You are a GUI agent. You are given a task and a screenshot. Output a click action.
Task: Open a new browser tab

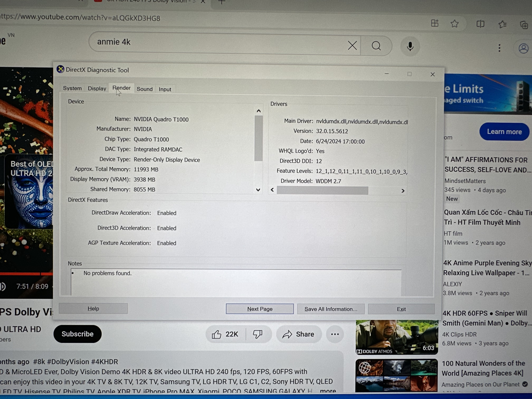tap(222, 2)
